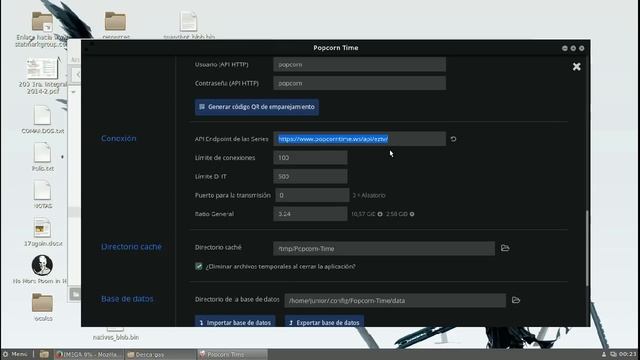This screenshot has width=640, height=360.
Task: Click Exportar base de datos button
Action: point(324,322)
